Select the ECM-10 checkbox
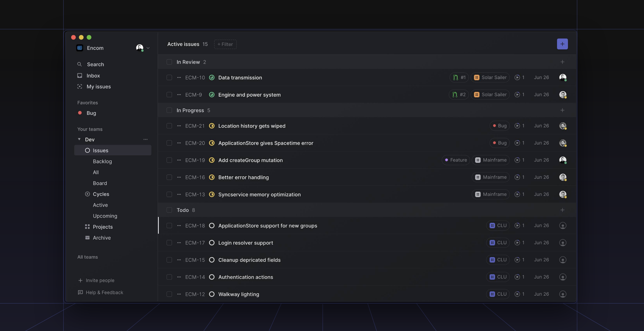This screenshot has height=331, width=644. (x=169, y=78)
